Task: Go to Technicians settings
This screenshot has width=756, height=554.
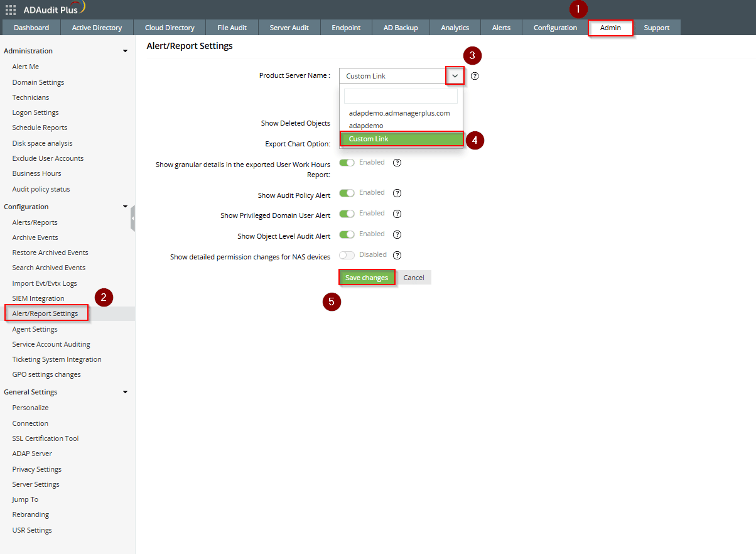Action: pyautogui.click(x=31, y=97)
